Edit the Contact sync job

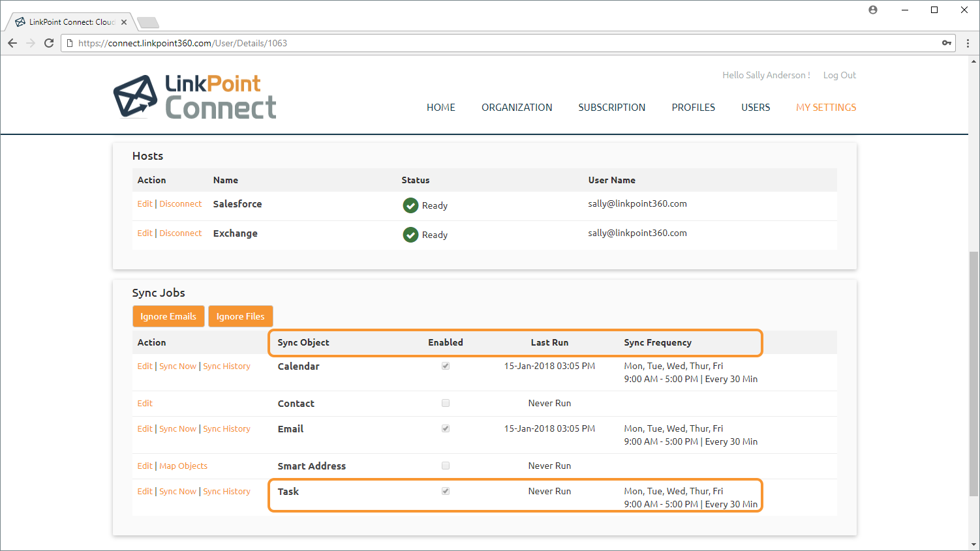tap(145, 403)
